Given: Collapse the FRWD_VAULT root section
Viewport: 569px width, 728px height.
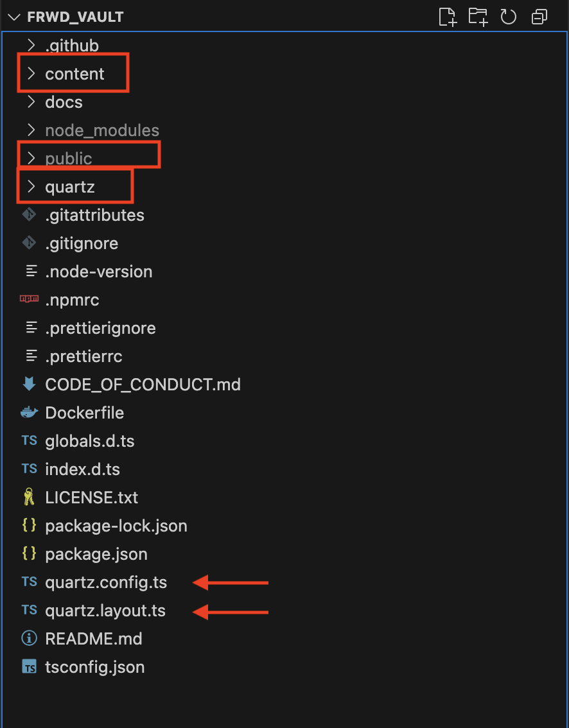Looking at the screenshot, I should pyautogui.click(x=14, y=17).
